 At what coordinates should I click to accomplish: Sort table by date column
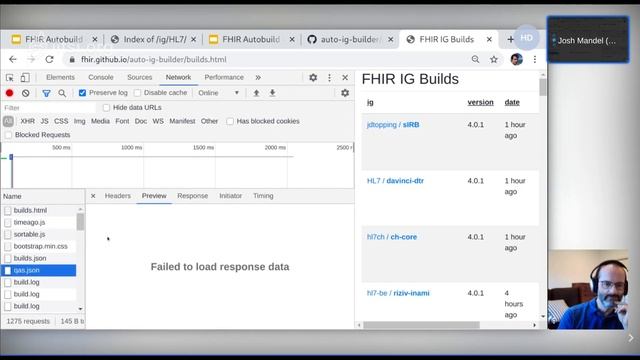[512, 102]
